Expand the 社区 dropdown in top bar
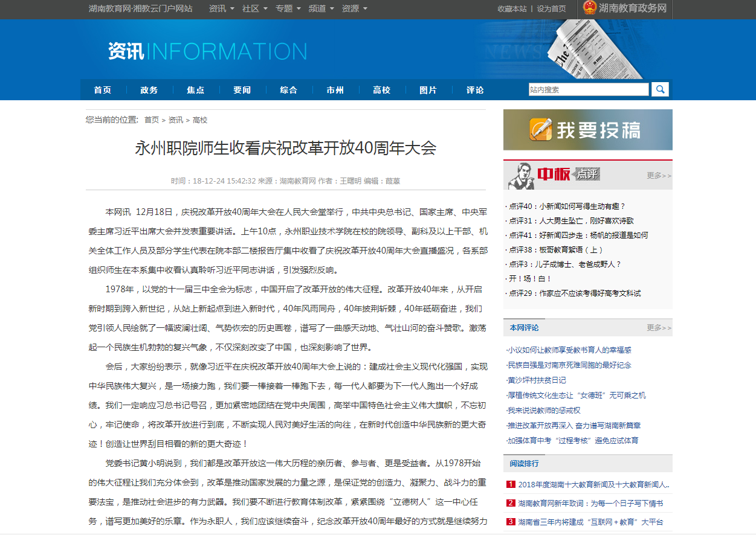The width and height of the screenshot is (756, 535). click(x=254, y=8)
